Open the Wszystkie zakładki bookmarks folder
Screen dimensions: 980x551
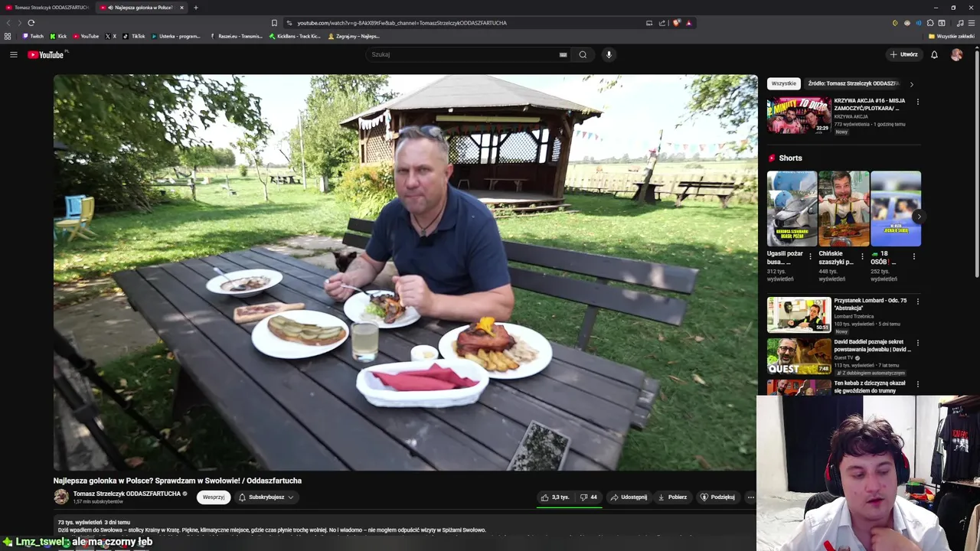click(x=952, y=36)
